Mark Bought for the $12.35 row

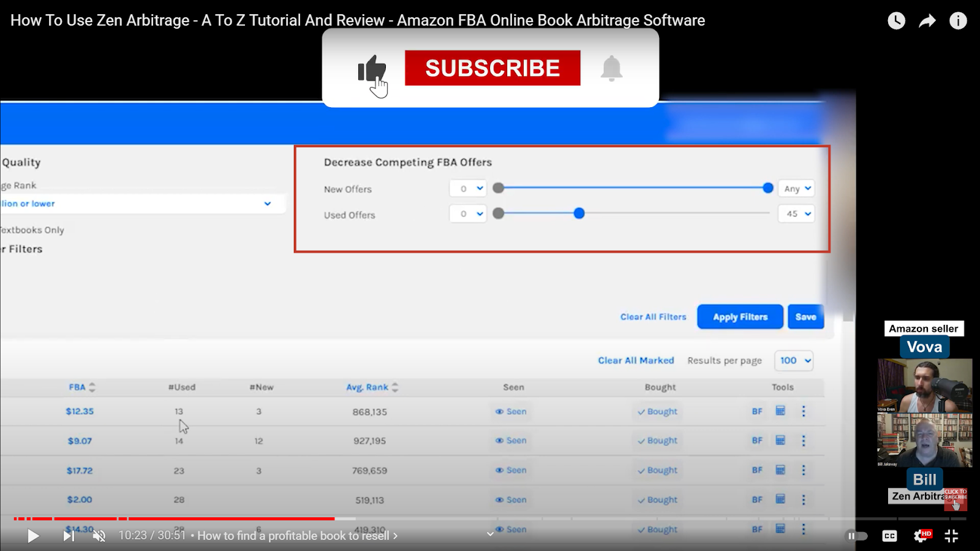[657, 412]
